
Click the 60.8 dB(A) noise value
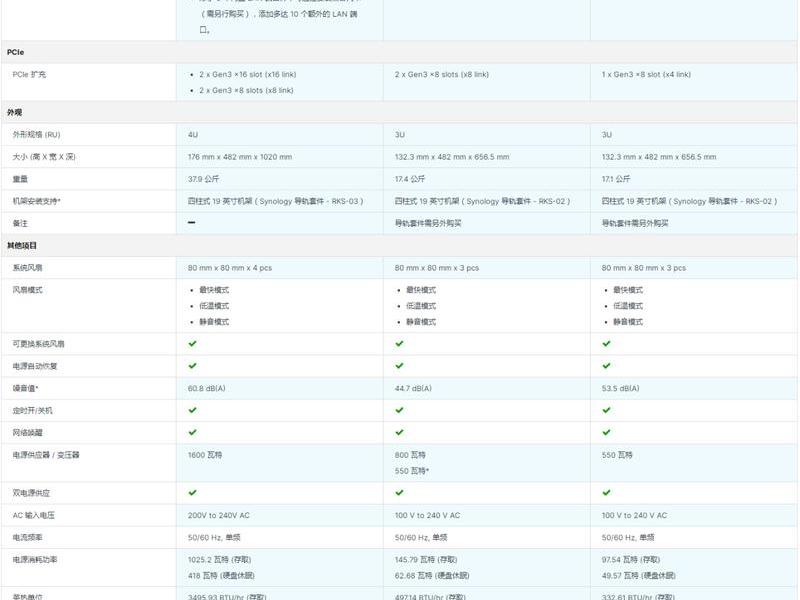click(207, 388)
